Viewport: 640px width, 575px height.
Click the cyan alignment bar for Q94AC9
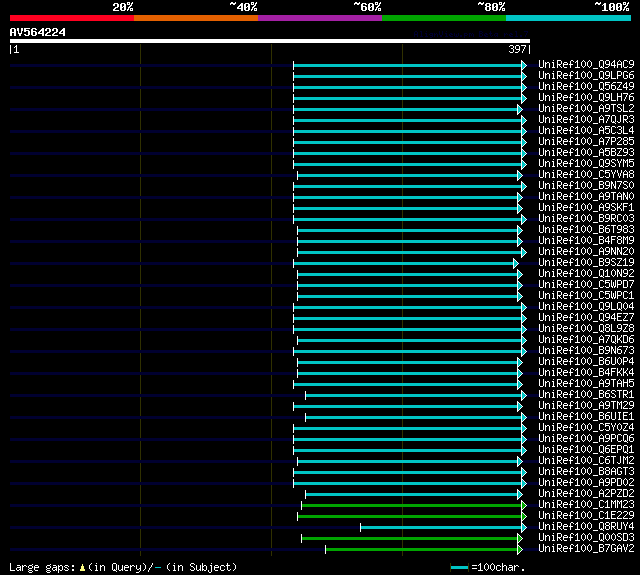point(408,65)
